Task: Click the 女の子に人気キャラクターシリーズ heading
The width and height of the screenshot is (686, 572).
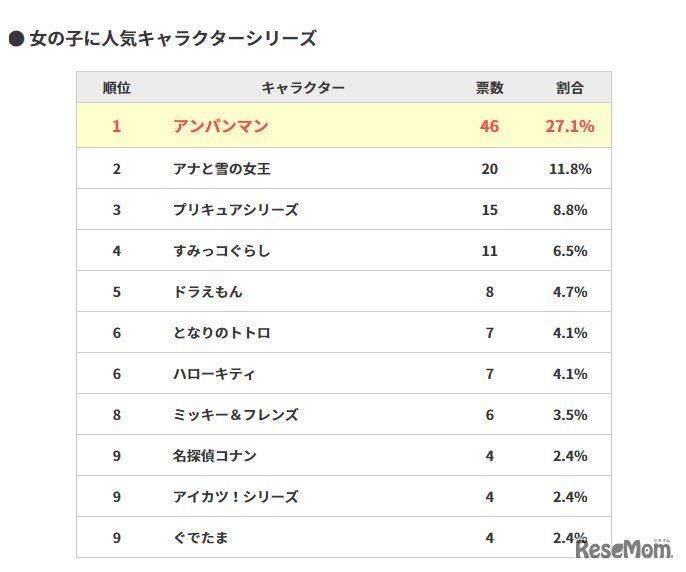Action: point(172,39)
